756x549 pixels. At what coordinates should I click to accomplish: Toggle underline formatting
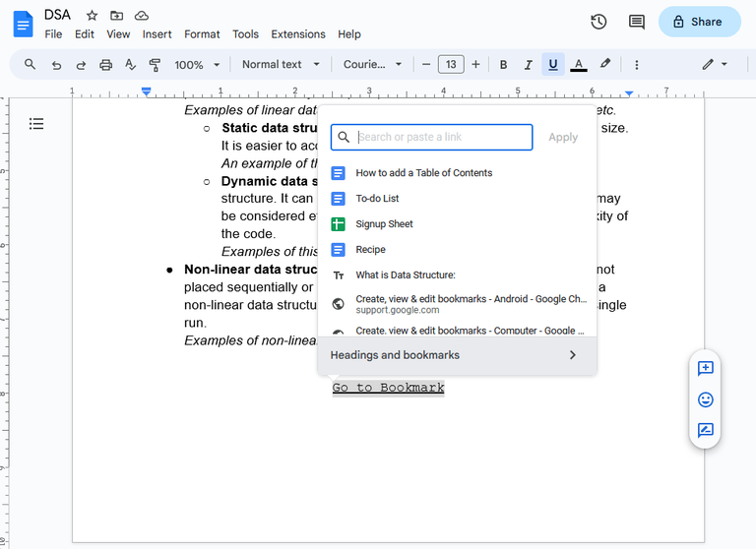point(553,65)
